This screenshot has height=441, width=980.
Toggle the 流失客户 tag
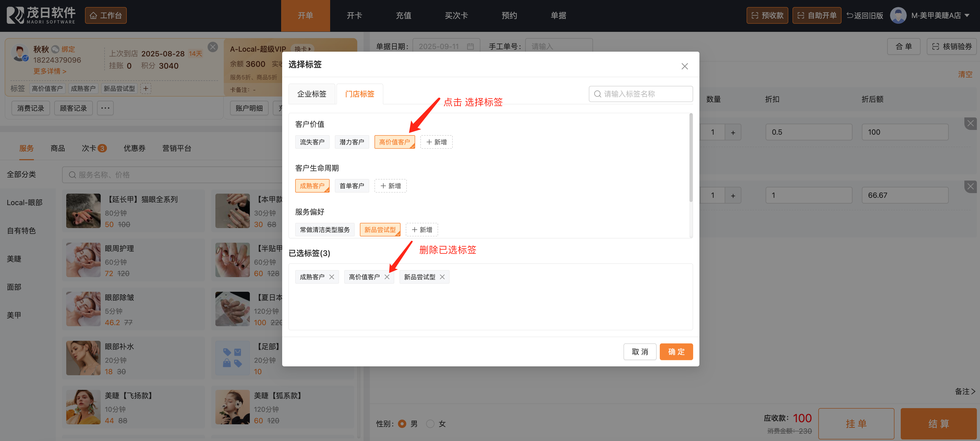click(x=312, y=142)
